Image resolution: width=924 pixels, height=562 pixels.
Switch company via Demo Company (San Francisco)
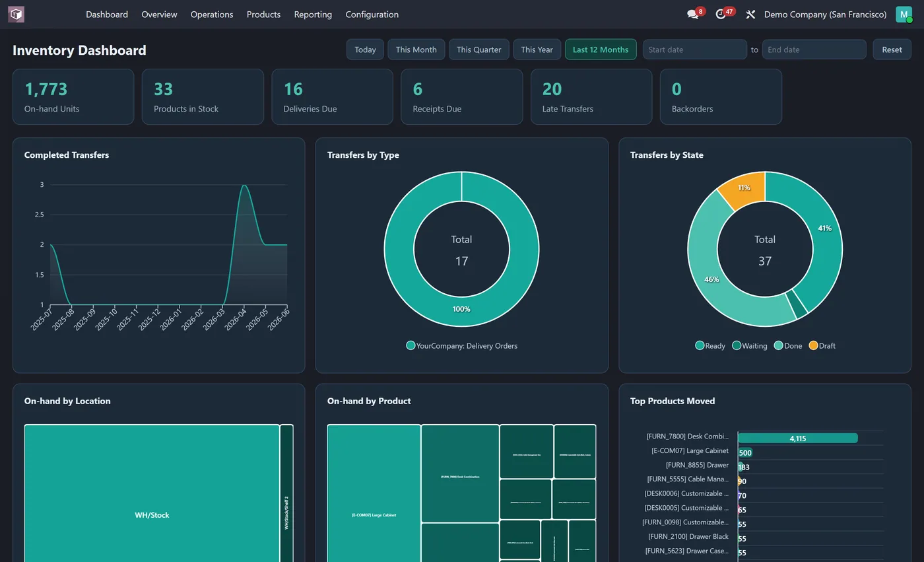tap(825, 14)
